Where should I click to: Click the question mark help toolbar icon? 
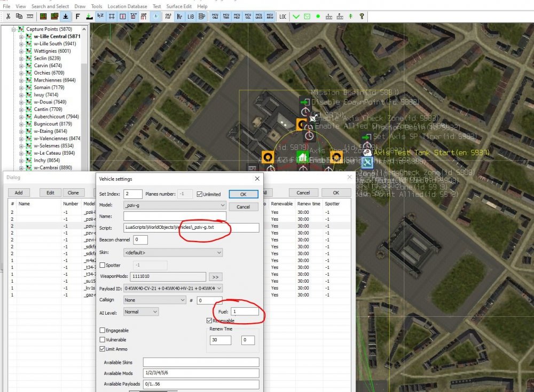point(362,17)
